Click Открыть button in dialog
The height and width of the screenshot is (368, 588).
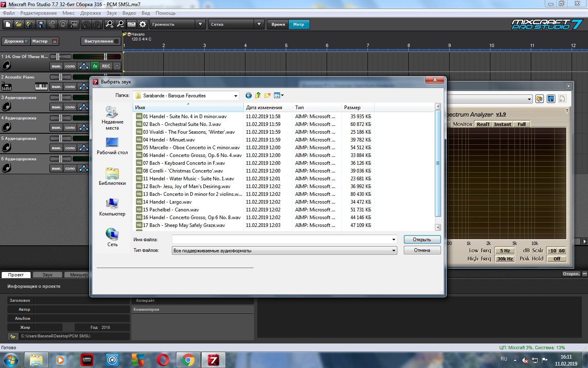422,240
